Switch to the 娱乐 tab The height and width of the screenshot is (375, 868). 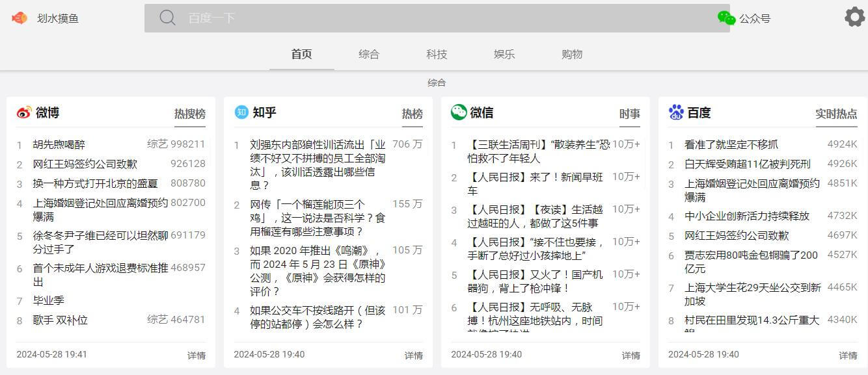click(x=504, y=55)
